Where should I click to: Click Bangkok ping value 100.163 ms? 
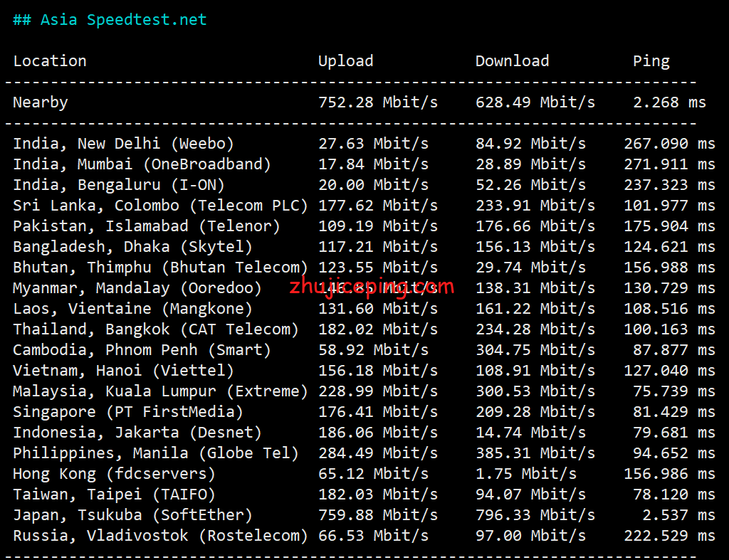point(669,329)
